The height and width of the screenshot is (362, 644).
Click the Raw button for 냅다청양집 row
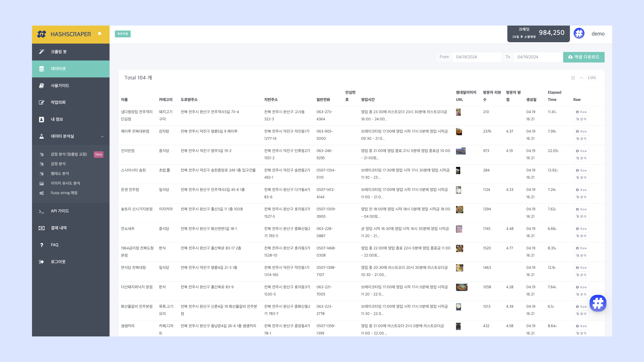click(x=581, y=112)
